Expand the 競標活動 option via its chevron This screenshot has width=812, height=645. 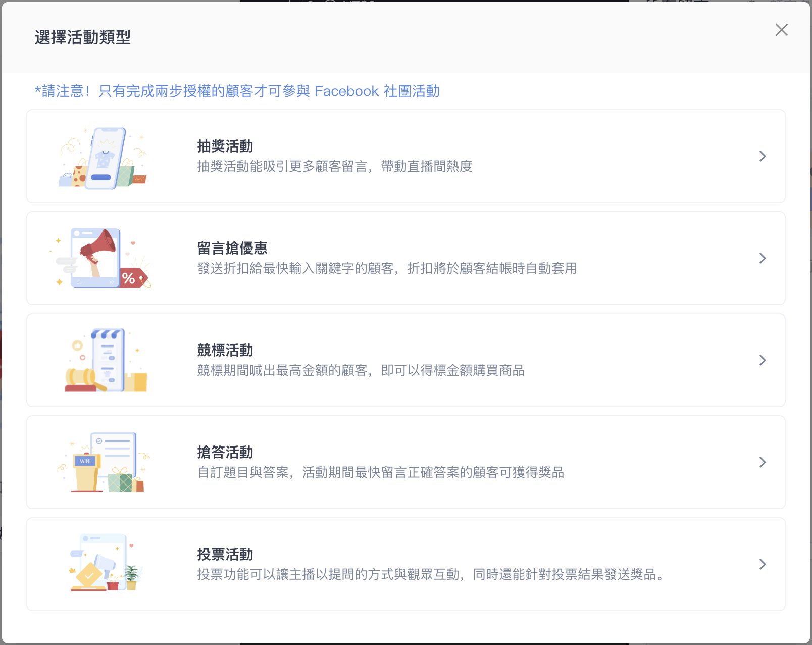762,360
